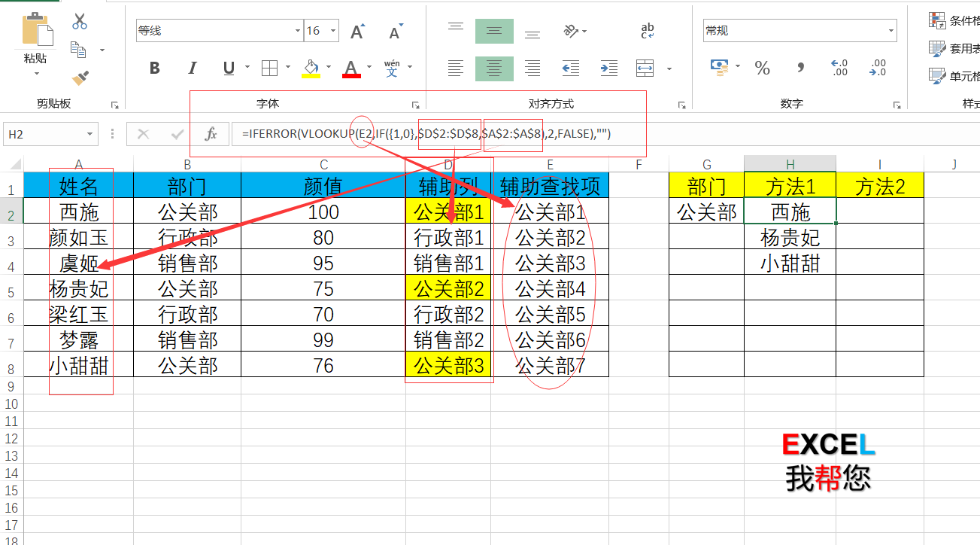Select cell H2 containing 西施
This screenshot has width=980, height=545.
[790, 212]
